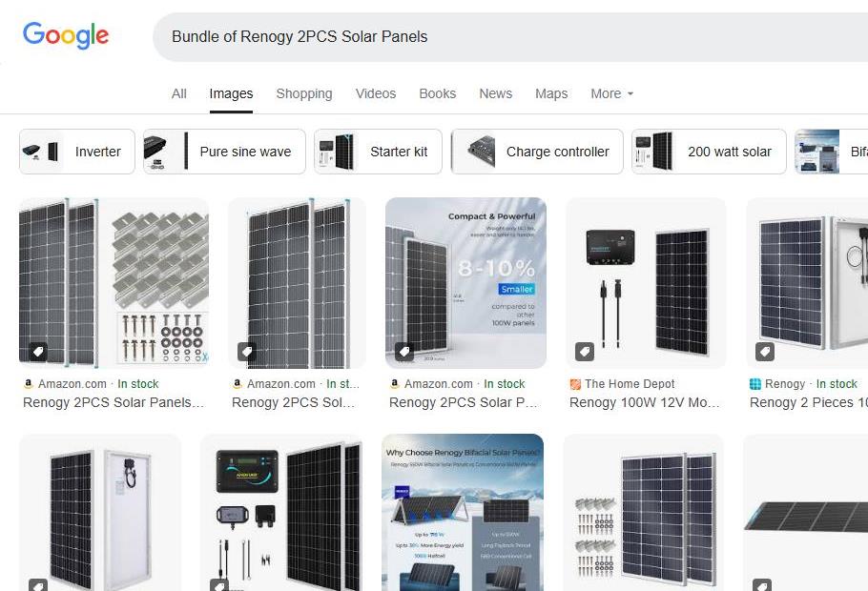The width and height of the screenshot is (868, 591).
Task: Select the Charge controller filter chip
Action: point(537,152)
